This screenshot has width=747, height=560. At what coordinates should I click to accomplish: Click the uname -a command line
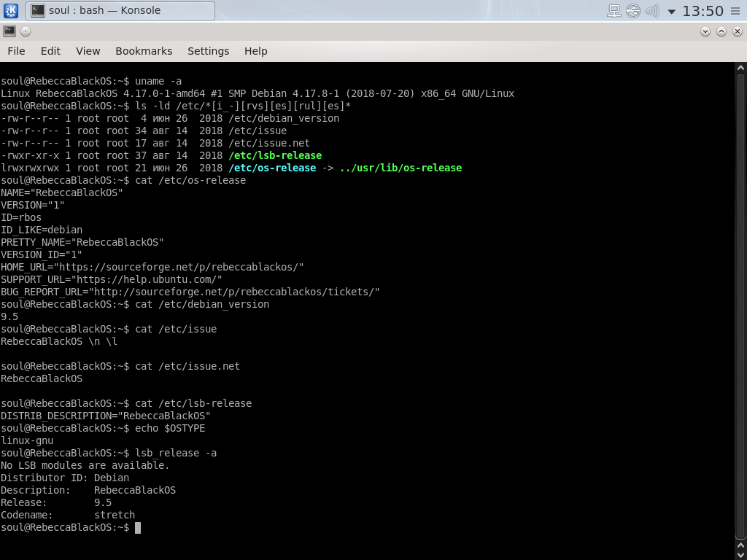tap(91, 81)
